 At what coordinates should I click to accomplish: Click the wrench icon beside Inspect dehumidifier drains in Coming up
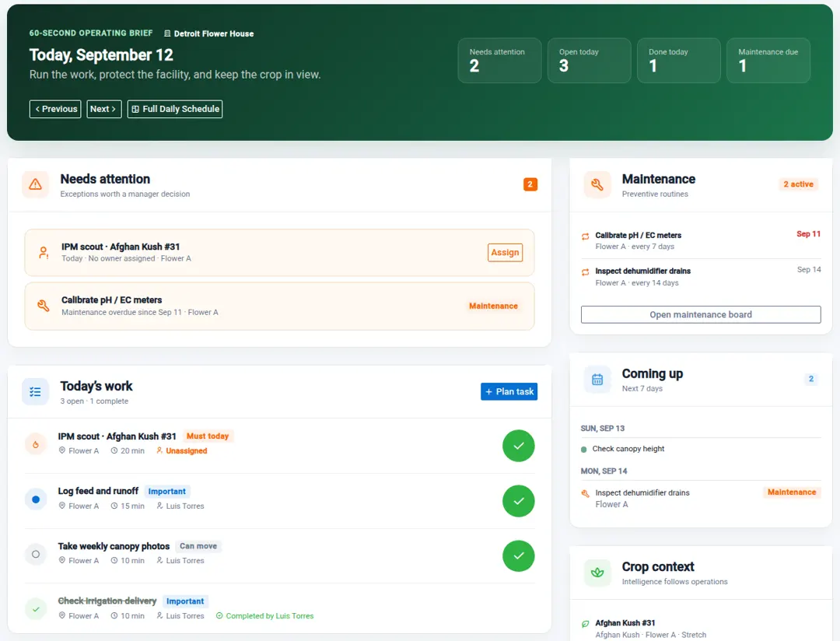coord(586,494)
